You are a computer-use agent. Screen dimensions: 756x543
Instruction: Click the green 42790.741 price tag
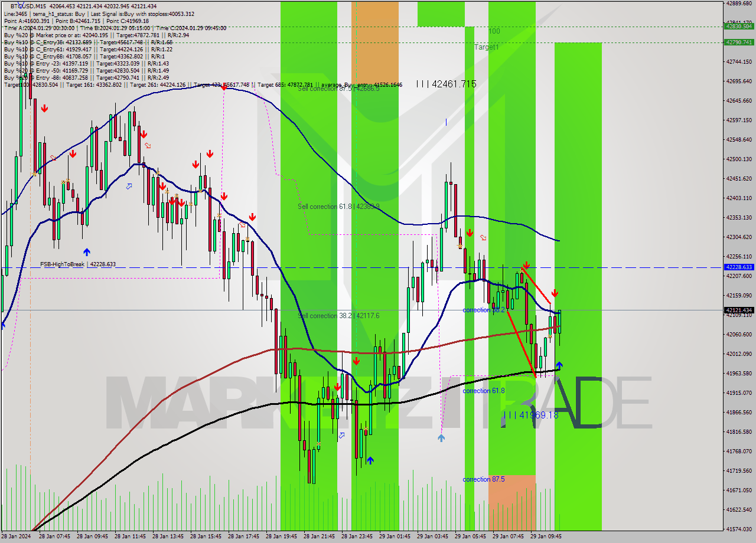739,42
